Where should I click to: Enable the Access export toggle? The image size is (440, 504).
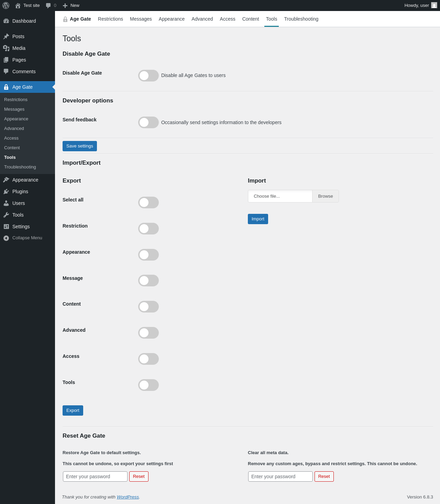[148, 359]
